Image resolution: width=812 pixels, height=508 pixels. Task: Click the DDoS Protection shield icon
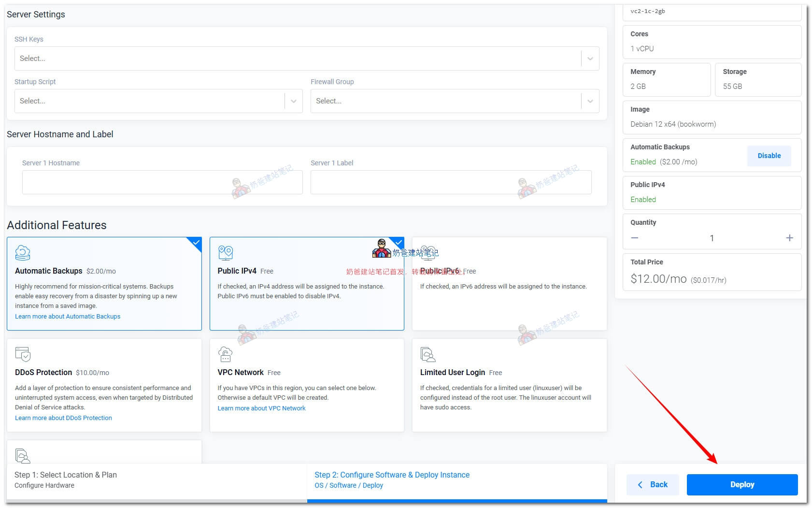pos(23,354)
